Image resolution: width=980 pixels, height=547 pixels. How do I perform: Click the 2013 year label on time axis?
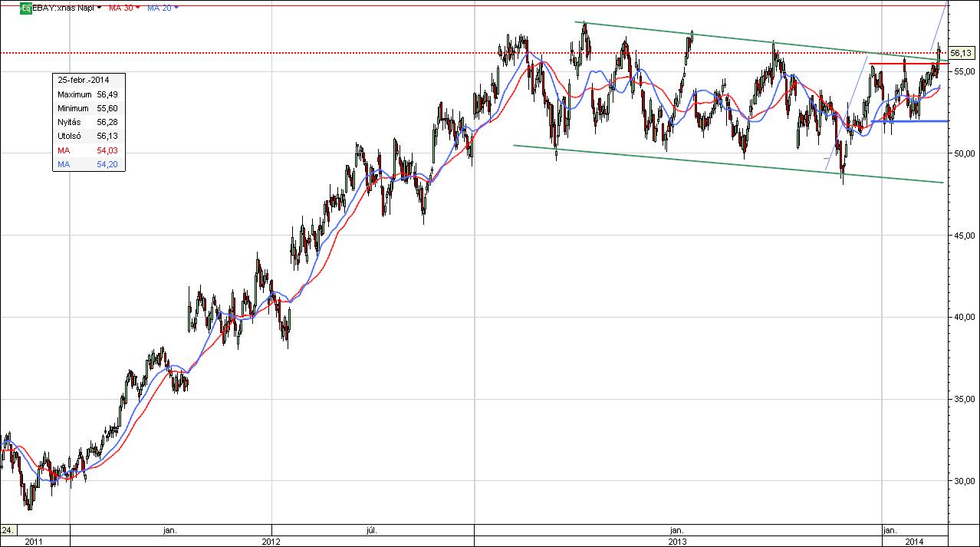point(677,542)
